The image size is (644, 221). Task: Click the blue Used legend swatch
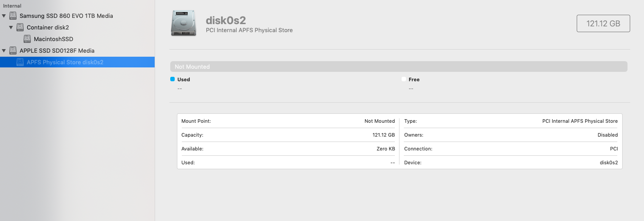tap(172, 79)
